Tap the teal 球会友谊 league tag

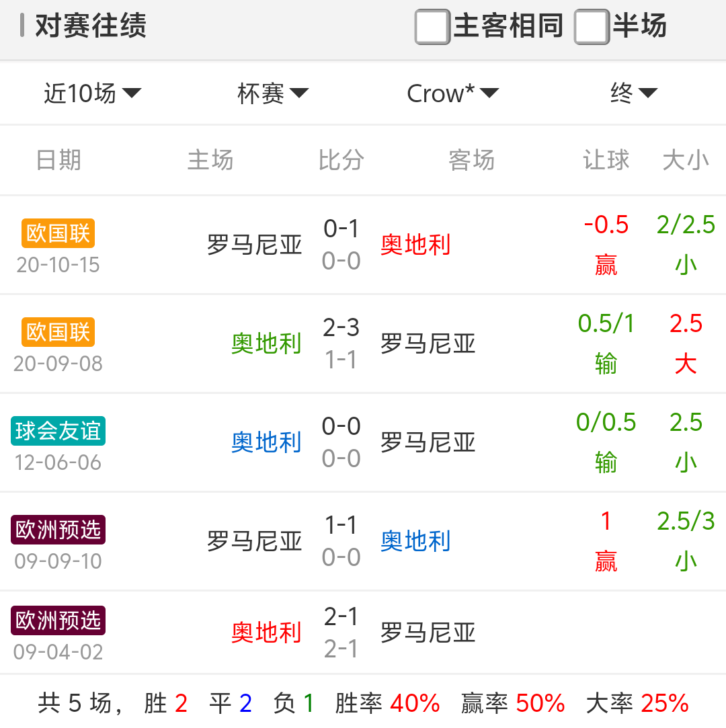click(58, 431)
